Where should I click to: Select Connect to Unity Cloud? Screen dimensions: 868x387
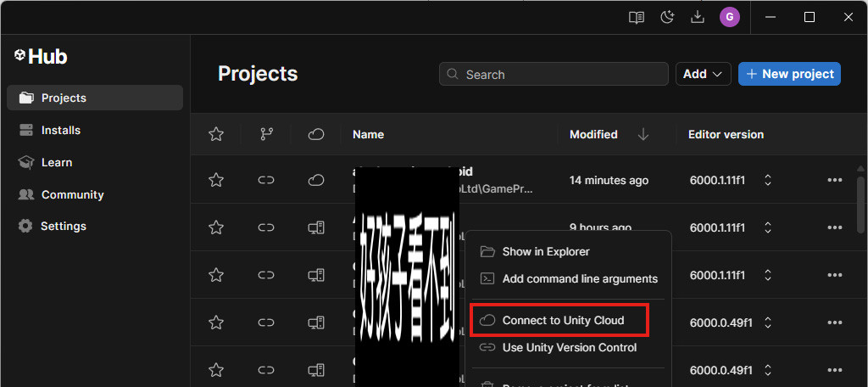click(559, 321)
